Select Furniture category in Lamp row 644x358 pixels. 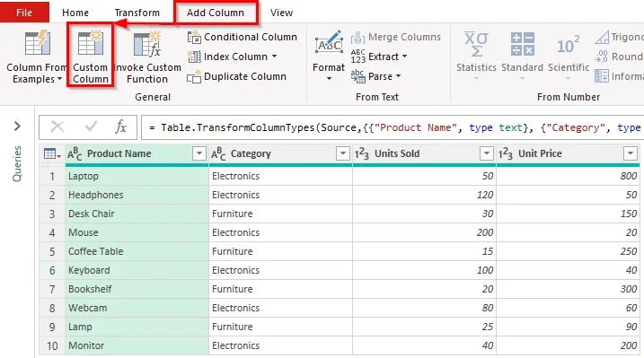click(x=280, y=327)
